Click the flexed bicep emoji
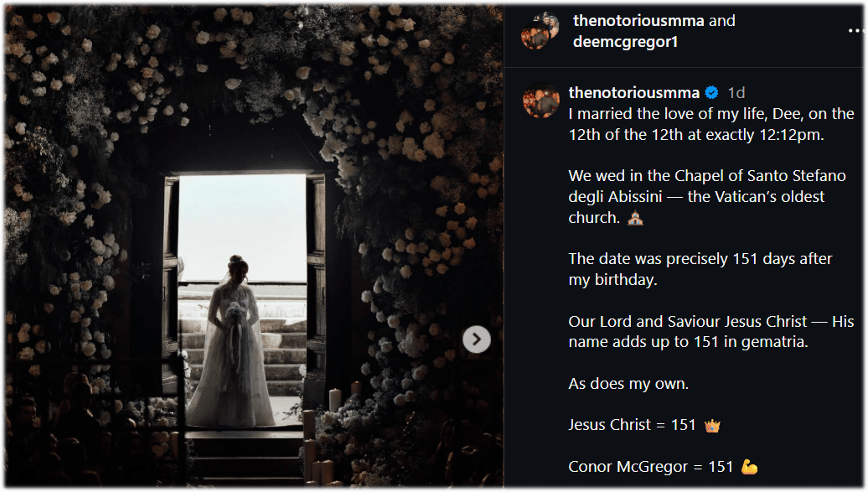868x492 pixels. [749, 467]
